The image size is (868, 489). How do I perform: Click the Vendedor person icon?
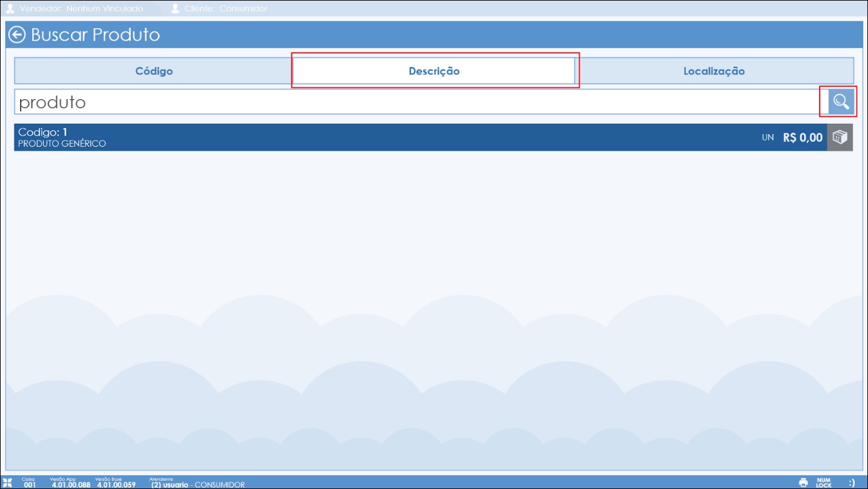coord(10,9)
